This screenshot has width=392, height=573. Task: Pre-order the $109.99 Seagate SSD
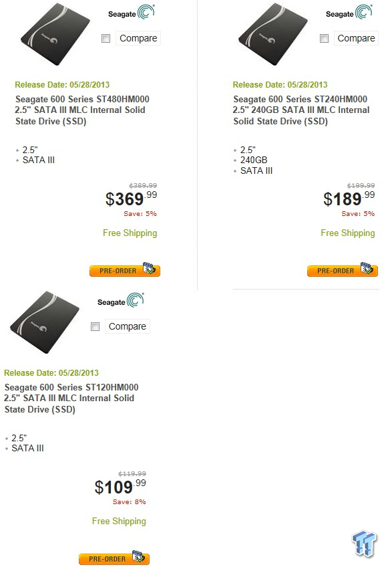pyautogui.click(x=114, y=558)
